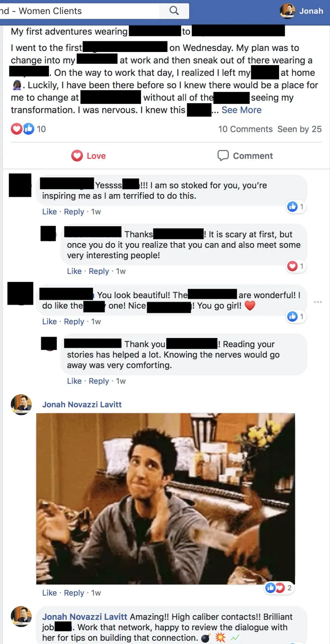Expand the post with See More
The width and height of the screenshot is (330, 644).
241,110
